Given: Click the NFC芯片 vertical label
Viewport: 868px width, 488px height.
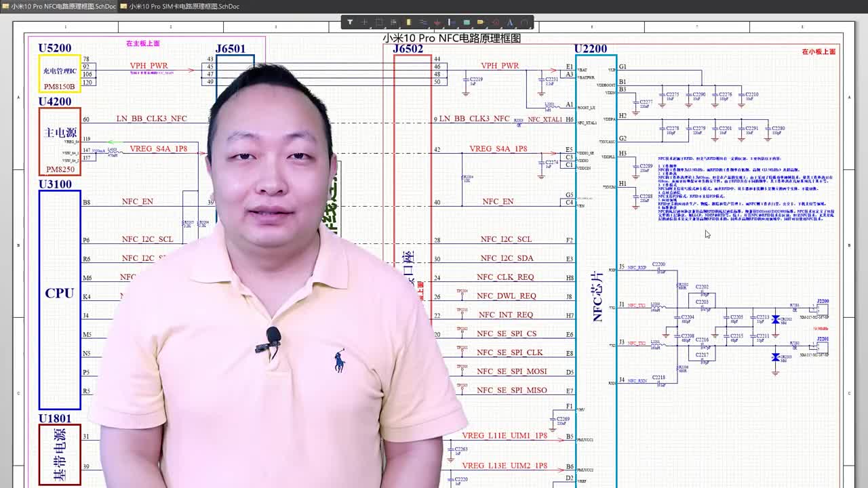Looking at the screenshot, I should (x=597, y=296).
